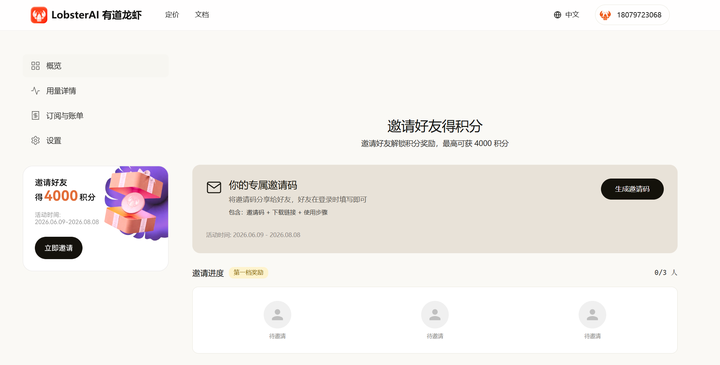Click the gift box promo image
The image size is (720, 365).
click(x=136, y=202)
